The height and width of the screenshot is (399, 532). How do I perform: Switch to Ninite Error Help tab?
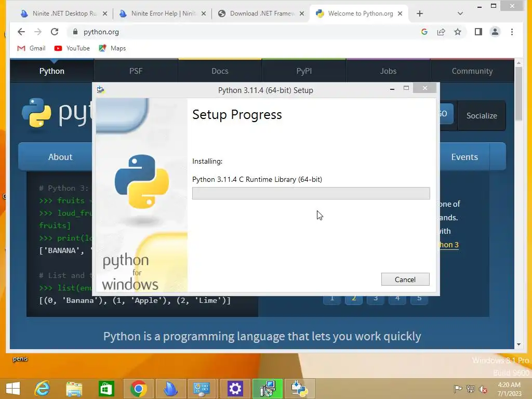(163, 14)
